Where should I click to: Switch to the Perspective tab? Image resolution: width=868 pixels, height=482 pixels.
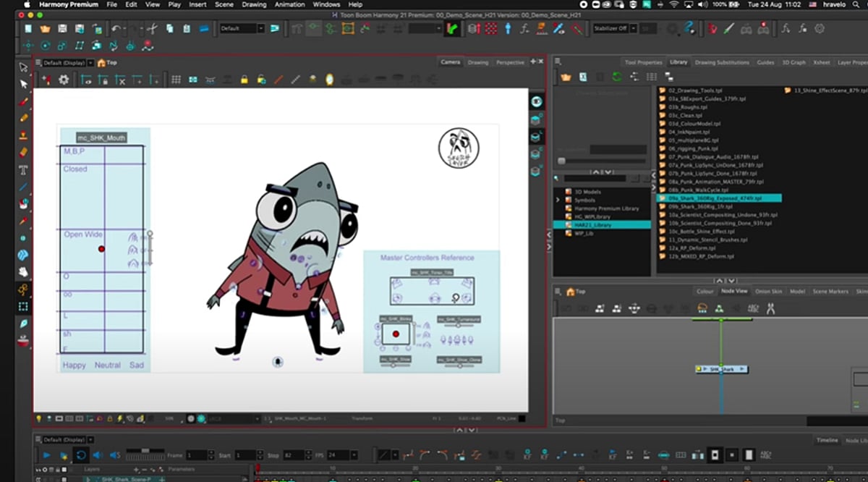(x=510, y=62)
